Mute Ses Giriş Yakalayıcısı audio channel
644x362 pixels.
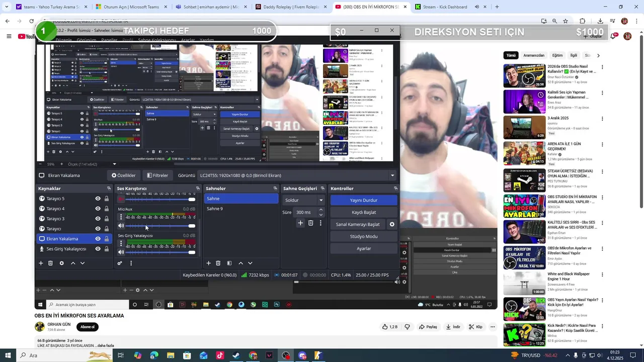[121, 252]
